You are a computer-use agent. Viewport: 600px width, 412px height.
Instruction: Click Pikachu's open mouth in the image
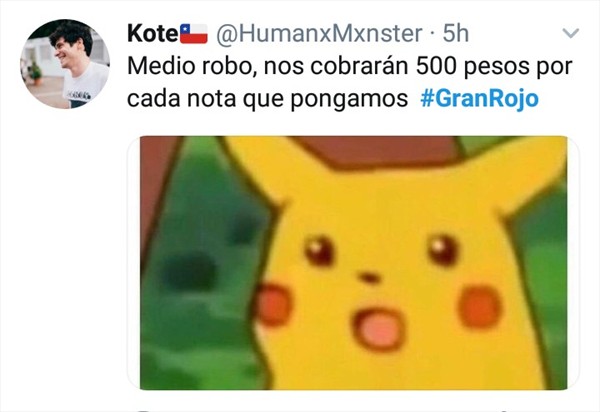point(379,330)
